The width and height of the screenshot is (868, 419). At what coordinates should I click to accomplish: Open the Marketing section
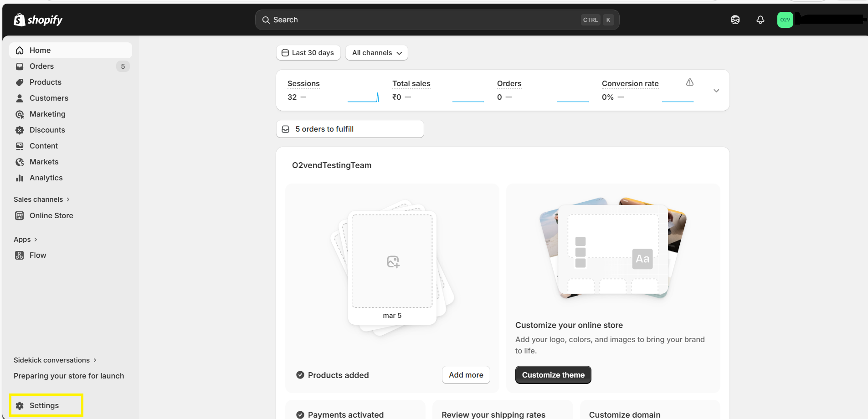[46, 114]
